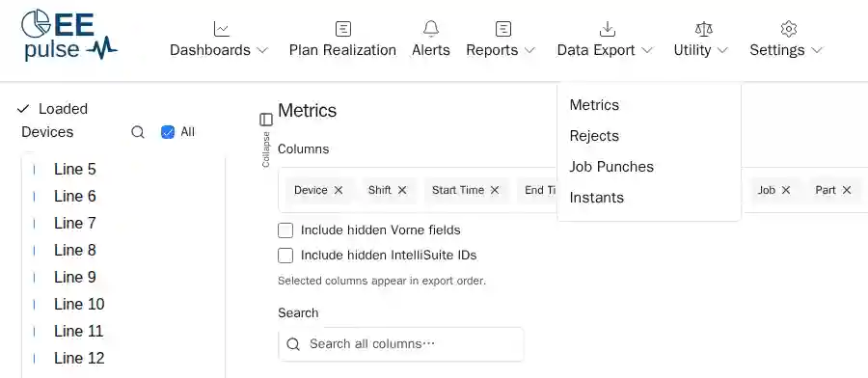Select Line 7 in device list
868x378 pixels.
pyautogui.click(x=74, y=223)
